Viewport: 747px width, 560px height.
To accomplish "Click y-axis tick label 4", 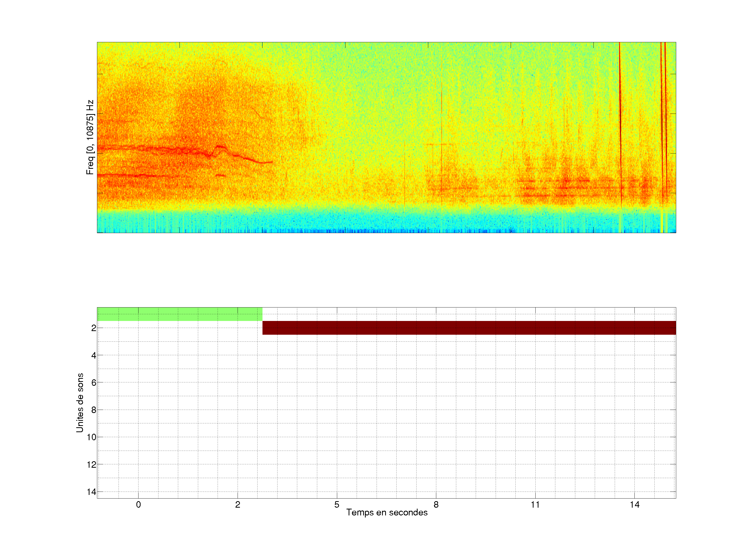I will coord(94,355).
